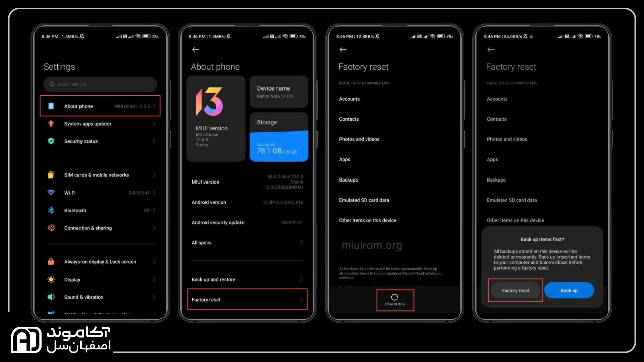
Task: Open Wi-Fi DIR-615-41 chevron
Action: 154,193
